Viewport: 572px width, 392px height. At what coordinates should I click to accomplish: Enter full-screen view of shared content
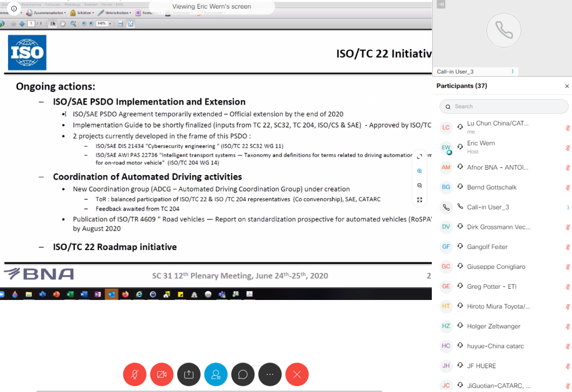click(x=419, y=156)
